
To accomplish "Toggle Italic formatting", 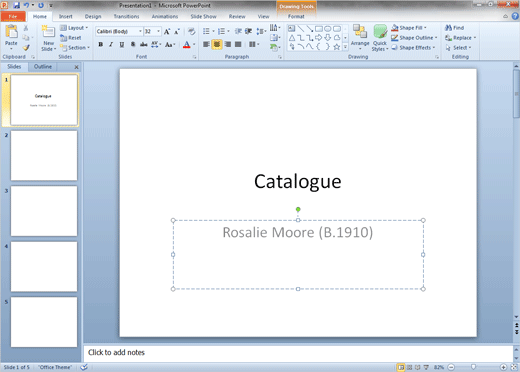I will tap(111, 44).
